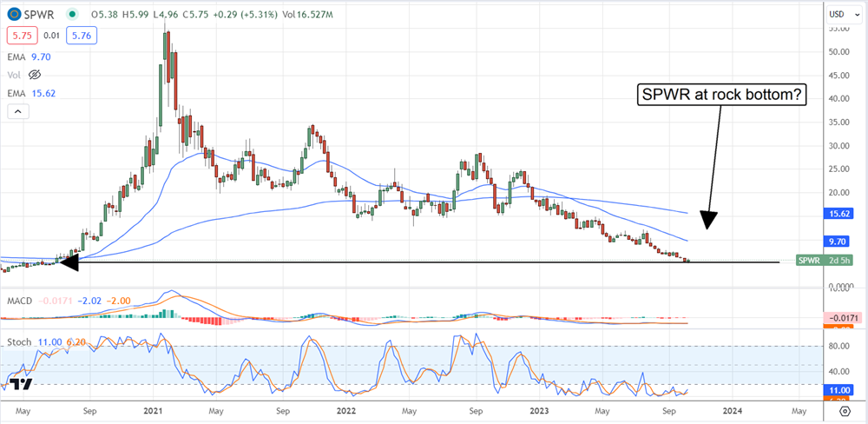Click the green market status dot
This screenshot has width=868, height=424.
(x=70, y=15)
